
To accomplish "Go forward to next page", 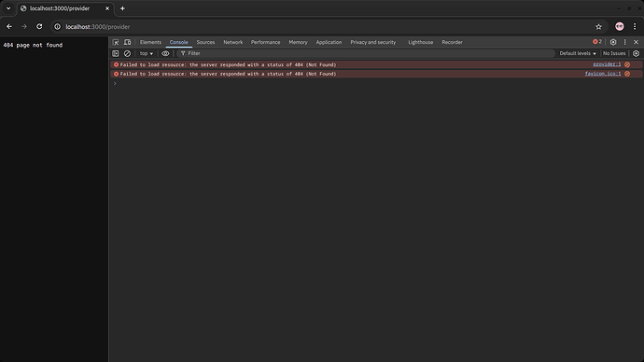I will click(x=24, y=27).
